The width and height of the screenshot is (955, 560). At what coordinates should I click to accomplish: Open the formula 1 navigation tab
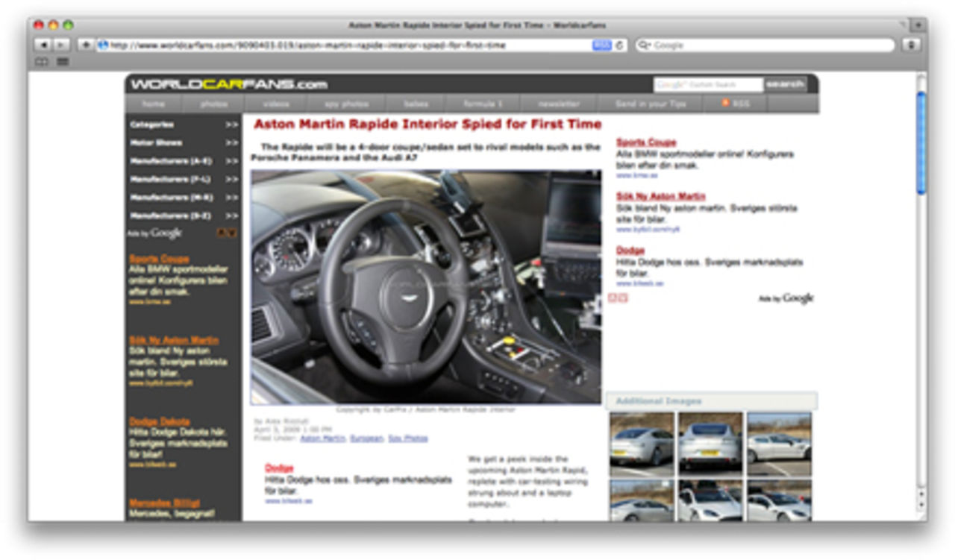click(x=483, y=104)
